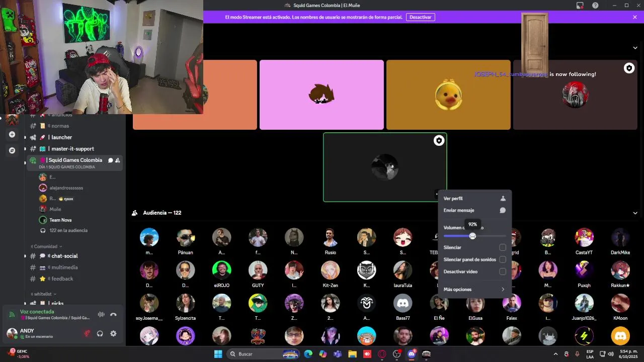Toggle the Silenciar checkbox
Image resolution: width=644 pixels, height=362 pixels.
(503, 247)
